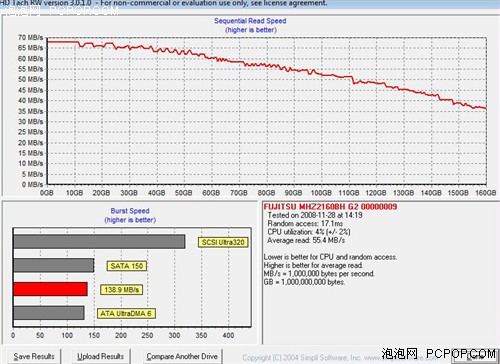Screen dimensions: 500x364
Task: Click the Random access: 17.1ms line
Action: pyautogui.click(x=305, y=224)
